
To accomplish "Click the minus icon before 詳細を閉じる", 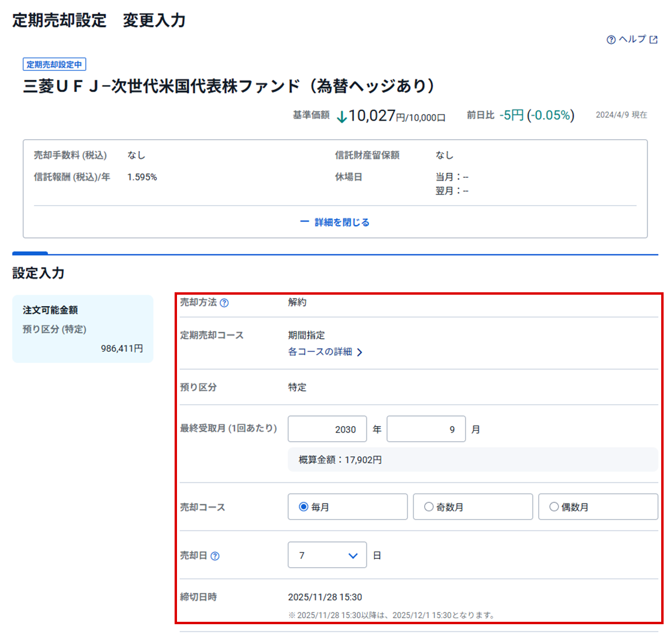I will coord(304,222).
